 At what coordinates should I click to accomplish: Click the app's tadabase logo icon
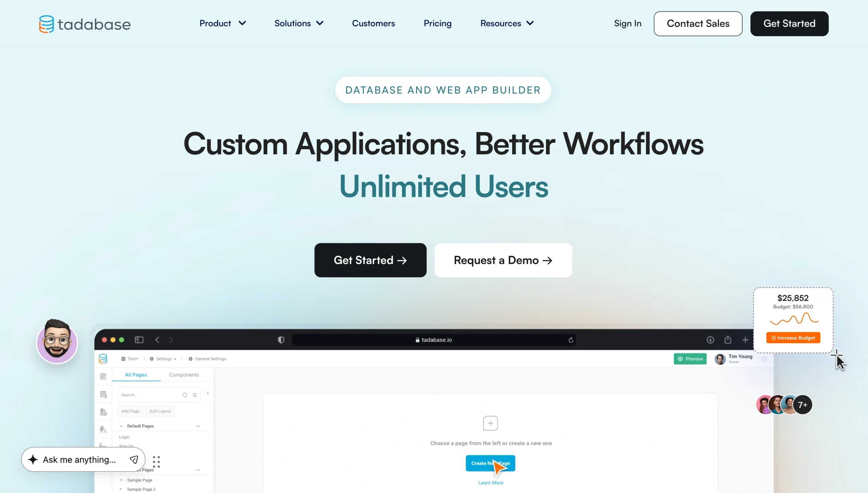pos(103,359)
